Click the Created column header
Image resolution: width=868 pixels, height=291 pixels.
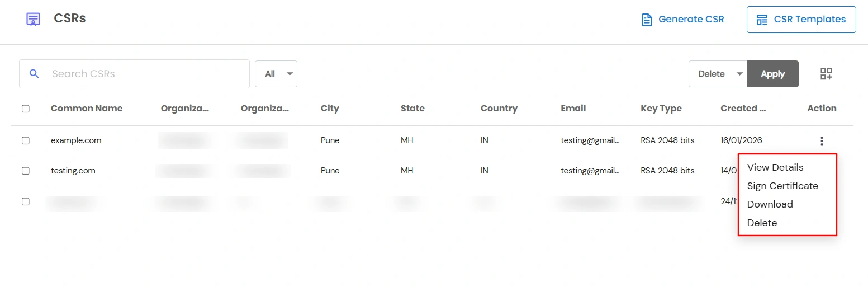click(x=743, y=109)
